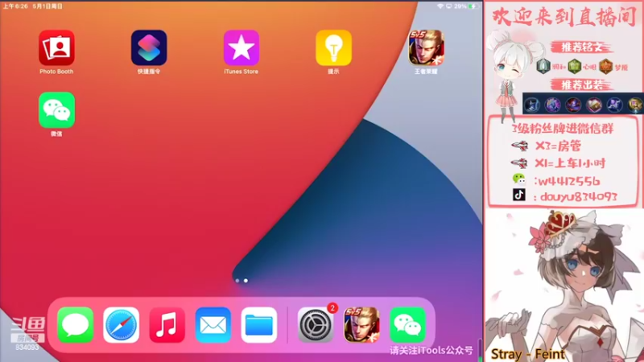Open the Files app in the dock

pos(259,325)
